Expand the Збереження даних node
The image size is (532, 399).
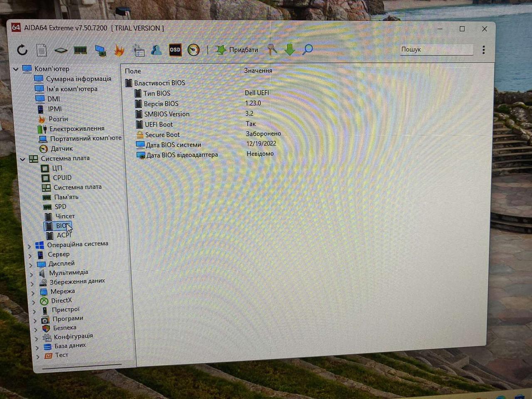(32, 283)
